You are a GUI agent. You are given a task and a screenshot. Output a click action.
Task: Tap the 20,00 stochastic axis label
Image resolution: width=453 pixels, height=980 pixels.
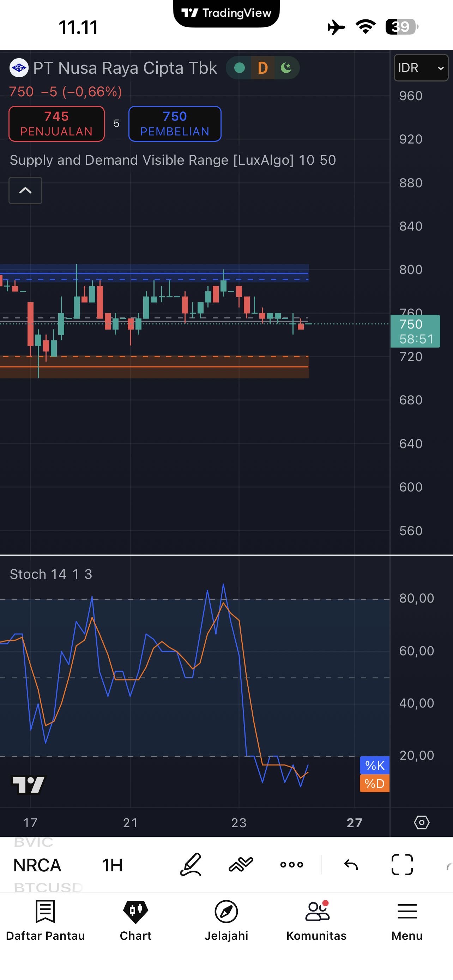click(417, 756)
